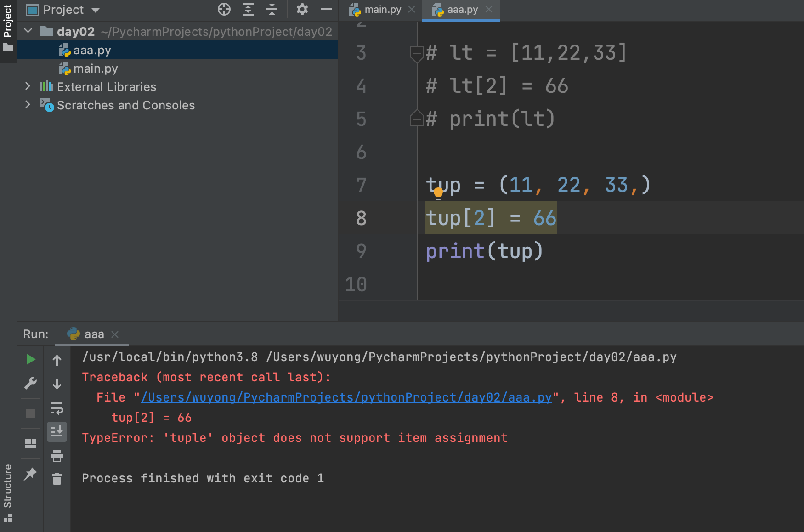Expand External Libraries node
The image size is (804, 532).
(28, 86)
